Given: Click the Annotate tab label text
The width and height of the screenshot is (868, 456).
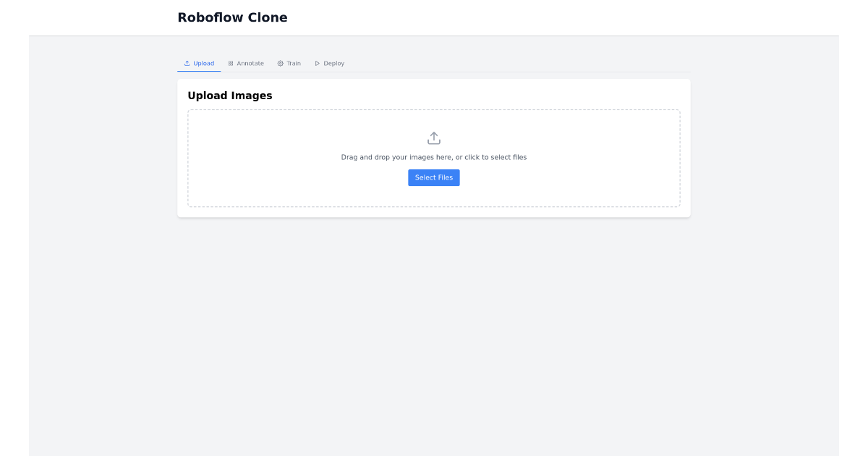Looking at the screenshot, I should [250, 63].
